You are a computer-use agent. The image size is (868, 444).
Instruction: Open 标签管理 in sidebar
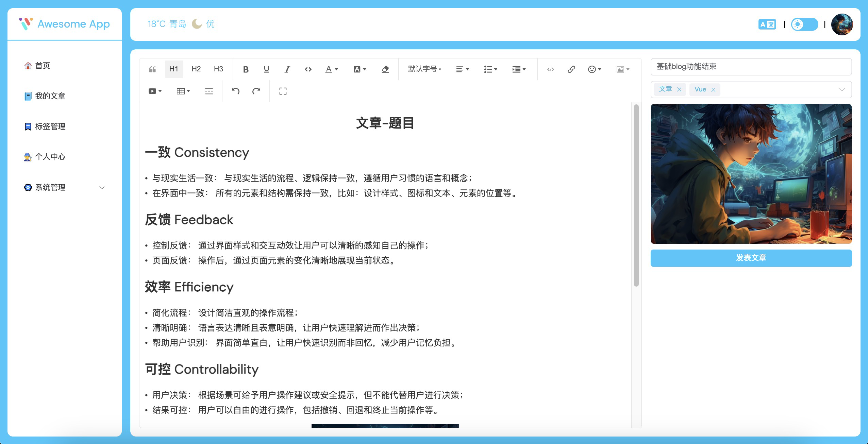coord(50,126)
